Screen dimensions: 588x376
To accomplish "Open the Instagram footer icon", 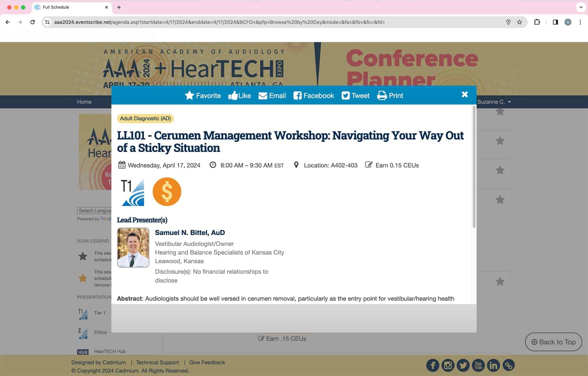I will pyautogui.click(x=448, y=365).
